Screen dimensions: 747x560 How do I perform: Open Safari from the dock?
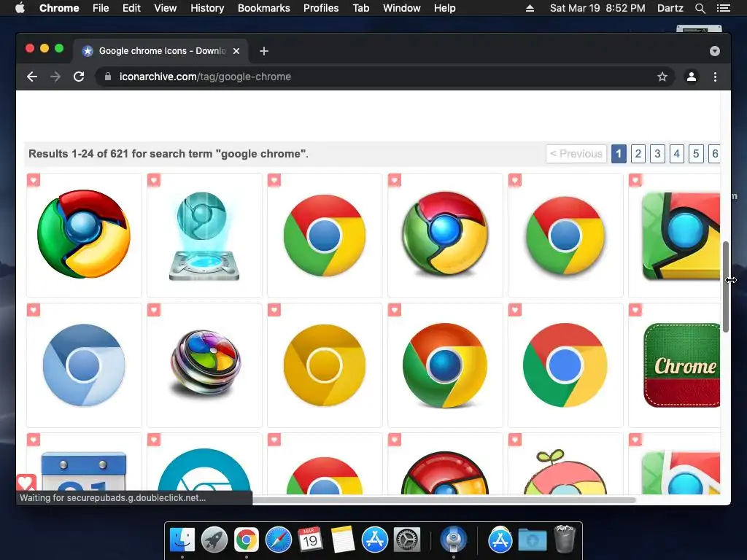278,540
